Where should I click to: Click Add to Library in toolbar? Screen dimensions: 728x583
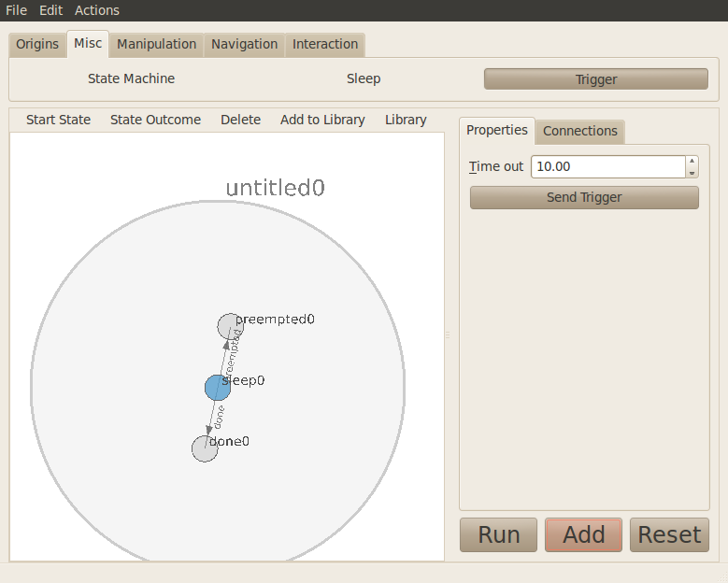pyautogui.click(x=322, y=120)
